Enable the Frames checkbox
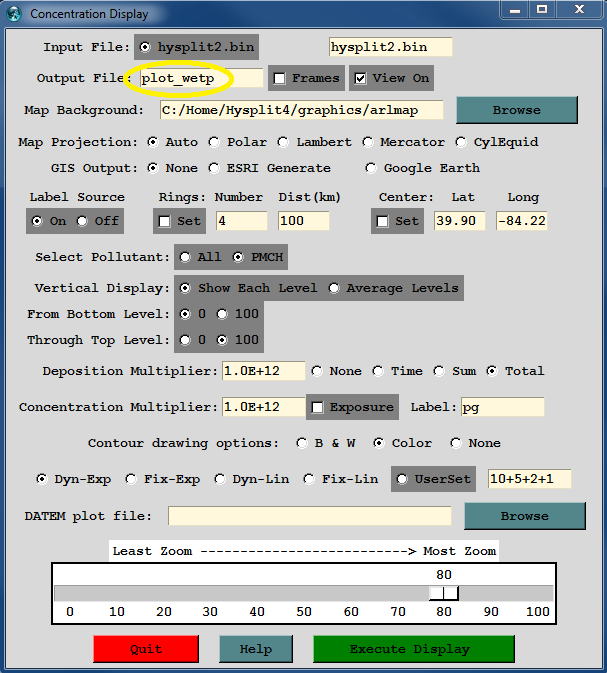Screen dimensions: 607x673 click(x=281, y=78)
